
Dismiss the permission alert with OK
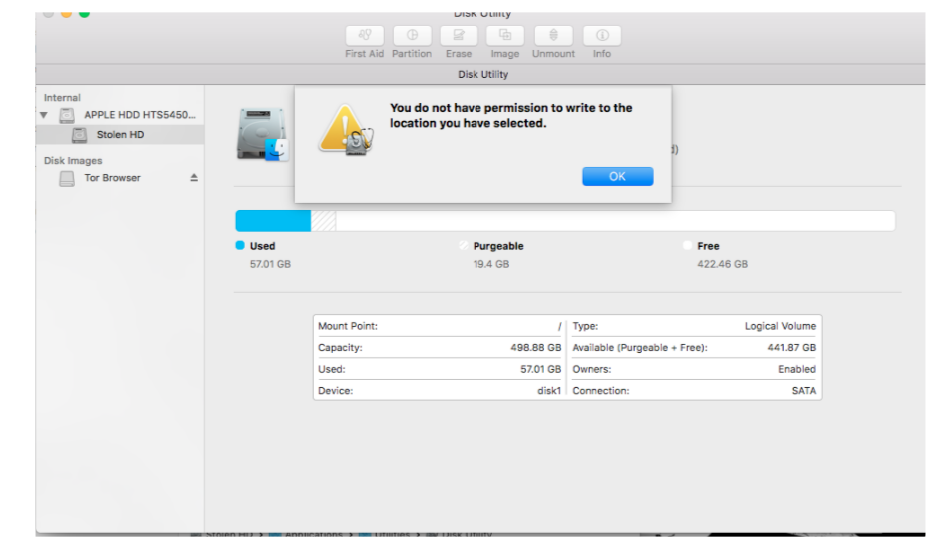(617, 176)
